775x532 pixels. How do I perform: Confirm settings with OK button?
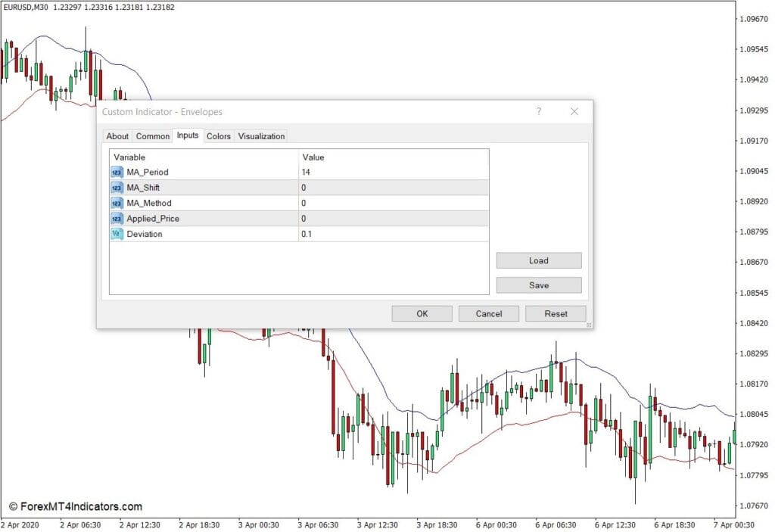(422, 313)
